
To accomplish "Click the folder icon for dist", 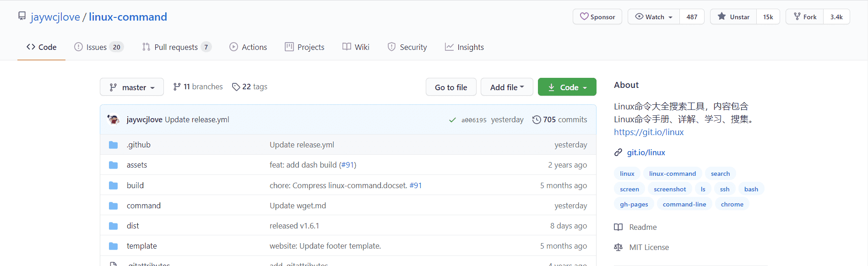I will tap(114, 226).
